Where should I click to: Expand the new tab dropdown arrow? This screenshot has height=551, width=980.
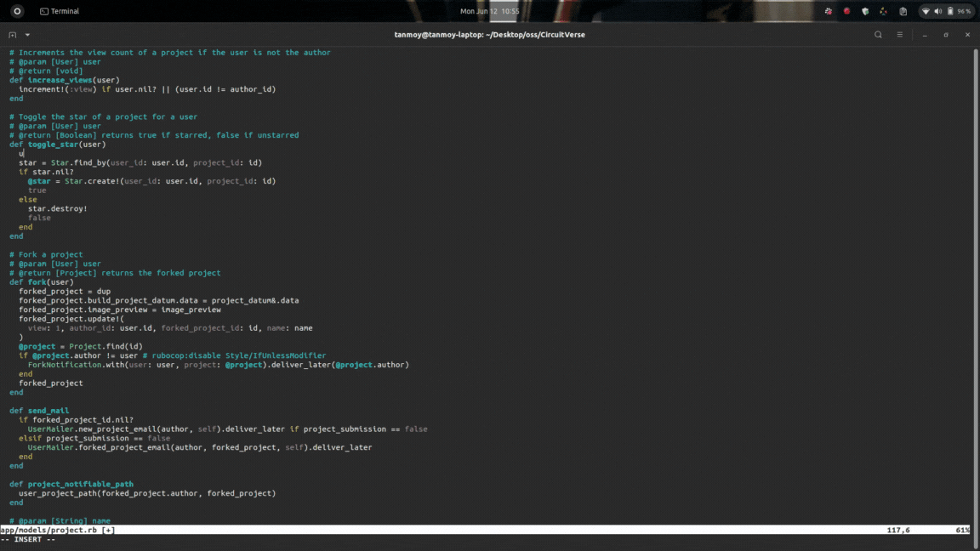[x=27, y=35]
